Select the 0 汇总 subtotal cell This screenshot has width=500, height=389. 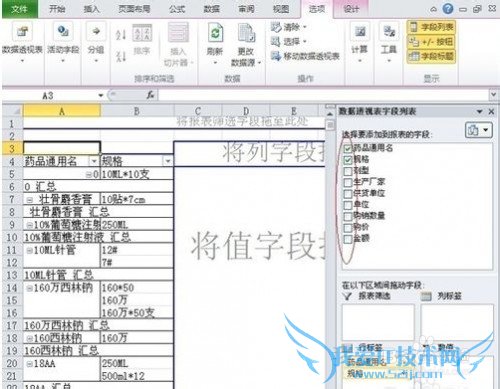98,186
